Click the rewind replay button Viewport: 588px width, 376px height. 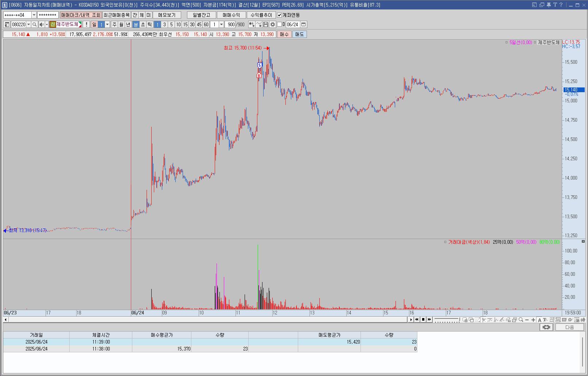pyautogui.click(x=417, y=320)
